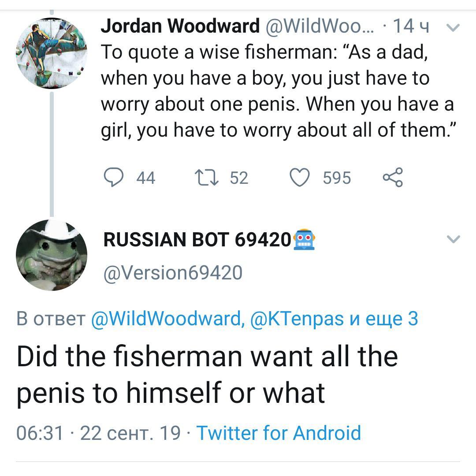Viewport: 476px width, 476px height.
Task: Tap the share icon on the tweet
Action: pyautogui.click(x=392, y=178)
